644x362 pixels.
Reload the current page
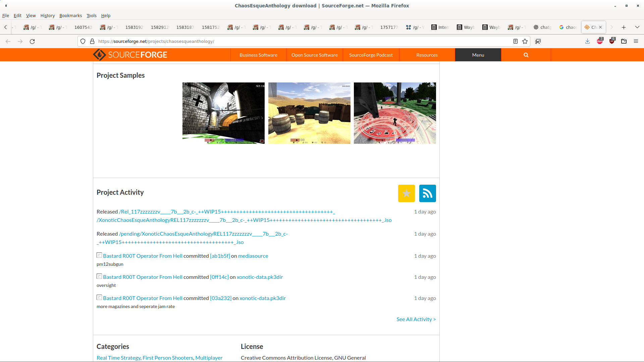click(x=32, y=41)
